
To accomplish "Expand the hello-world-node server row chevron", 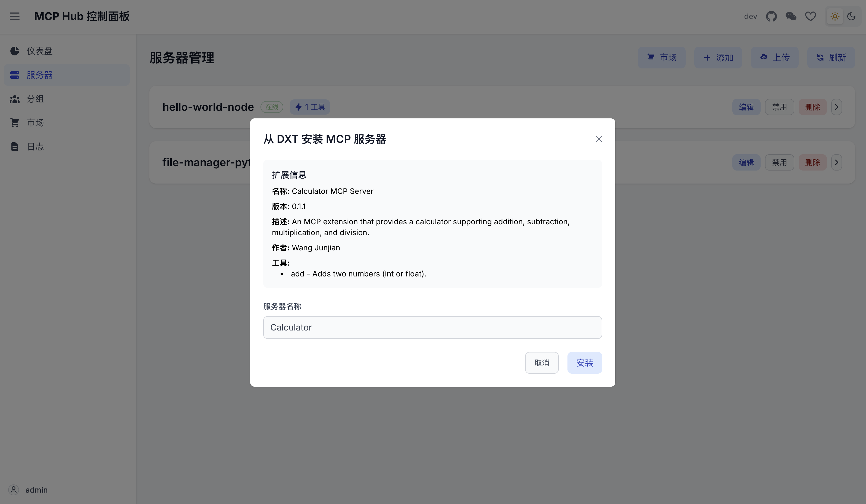I will point(836,107).
